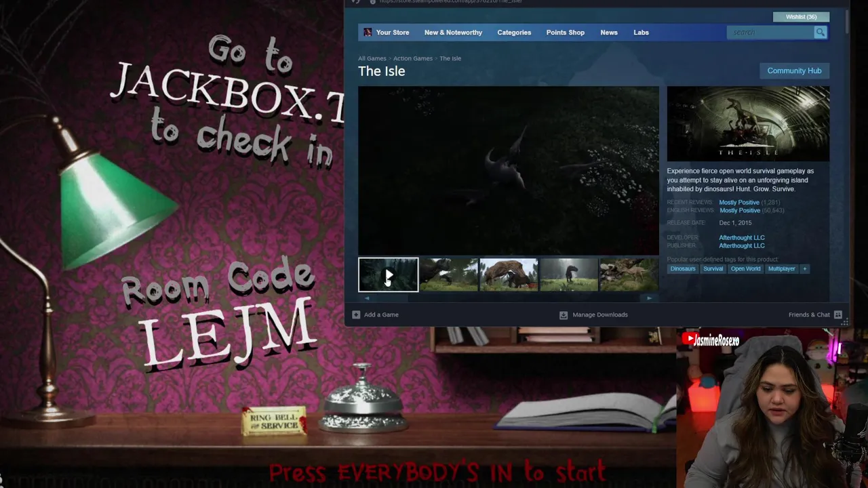868x488 pixels.
Task: Open the Your Store menu
Action: [x=393, y=33]
